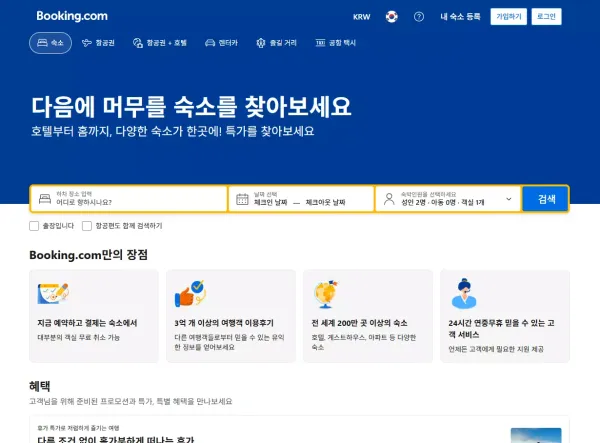Click the globe illustration icon
600x443 pixels.
[x=326, y=293]
